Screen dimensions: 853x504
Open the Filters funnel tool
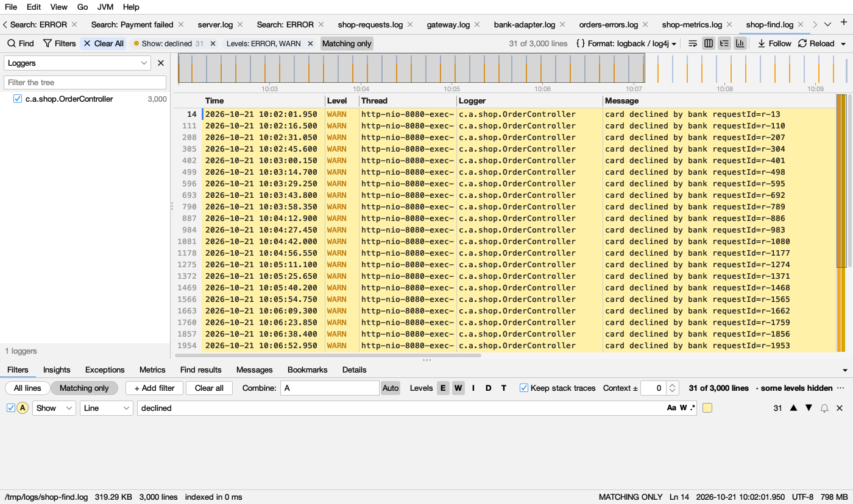(x=60, y=43)
